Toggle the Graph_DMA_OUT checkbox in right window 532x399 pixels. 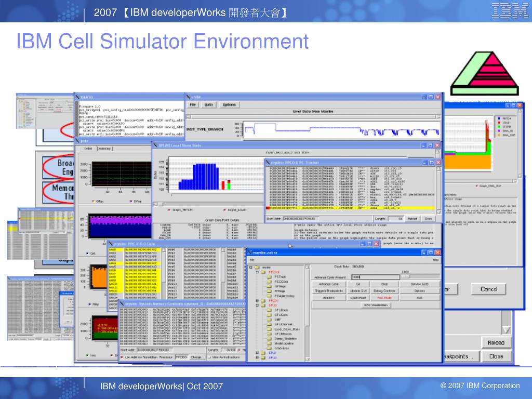(x=477, y=186)
